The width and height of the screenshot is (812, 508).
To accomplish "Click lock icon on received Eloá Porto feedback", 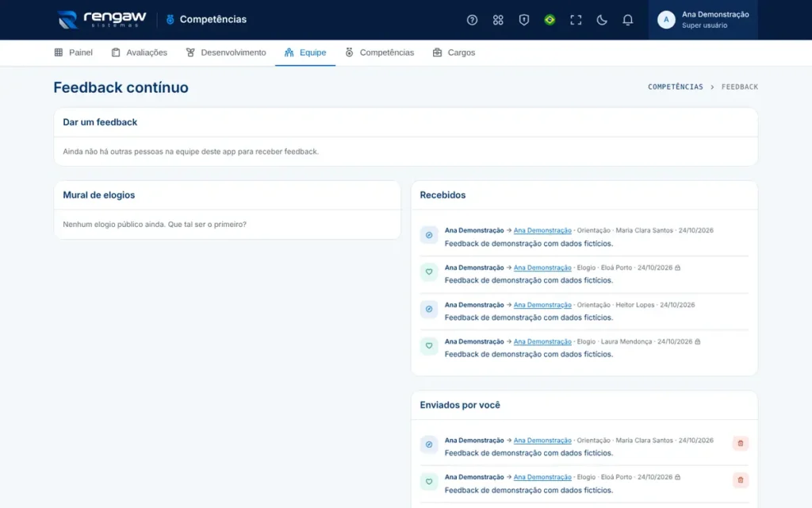I will tap(677, 267).
